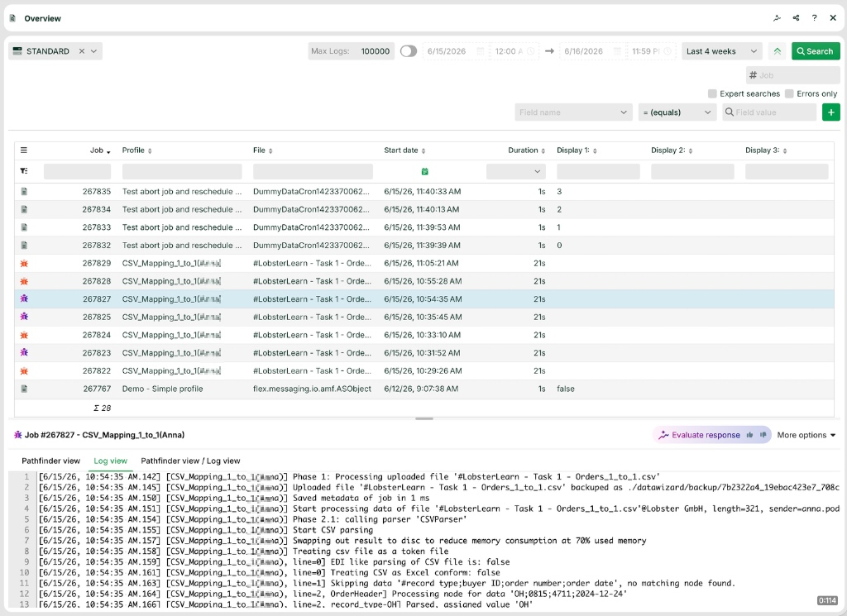Click the Field value input

pos(769,112)
